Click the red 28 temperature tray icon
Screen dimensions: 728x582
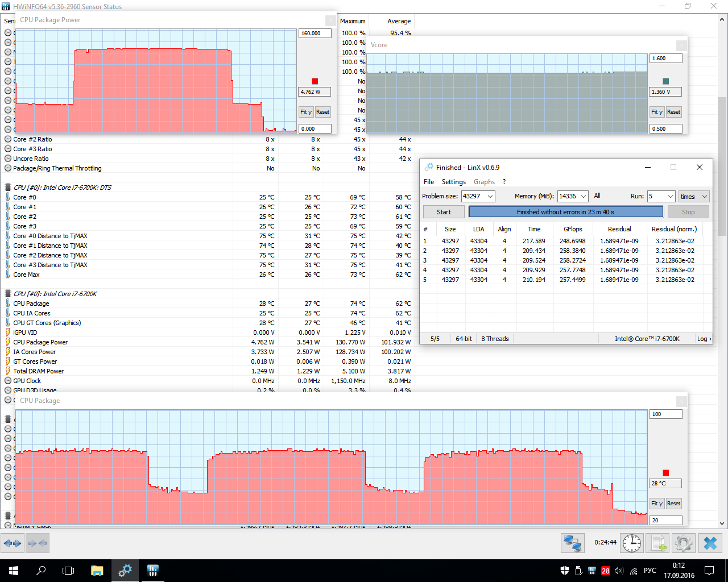(606, 571)
